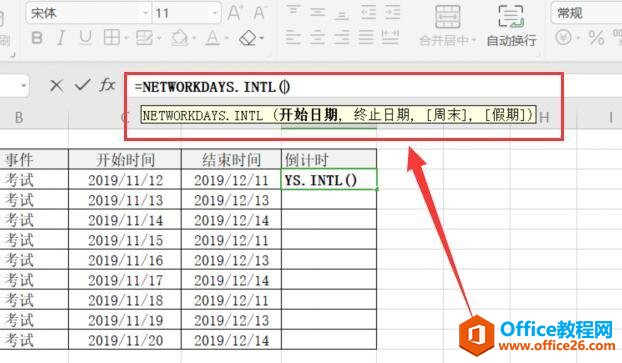Apply percent style format
The height and width of the screenshot is (363, 622).
596,38
